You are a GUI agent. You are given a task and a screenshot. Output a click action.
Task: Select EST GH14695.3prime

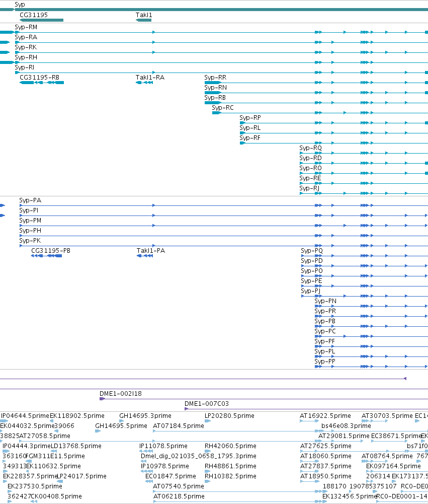click(x=145, y=416)
